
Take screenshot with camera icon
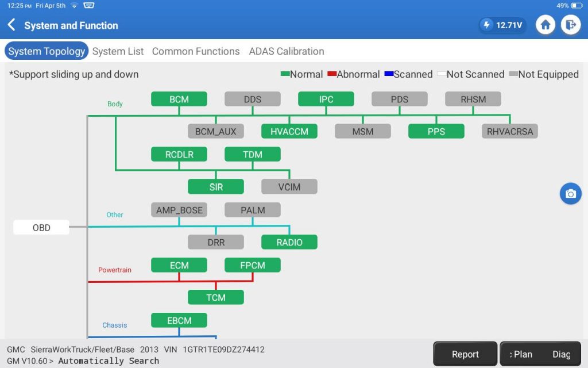click(570, 194)
